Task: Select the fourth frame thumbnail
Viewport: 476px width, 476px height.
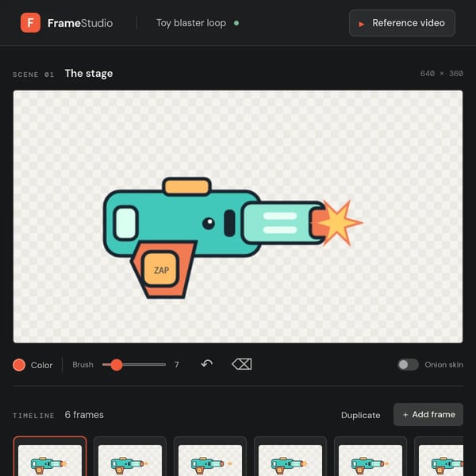Action: pos(290,456)
